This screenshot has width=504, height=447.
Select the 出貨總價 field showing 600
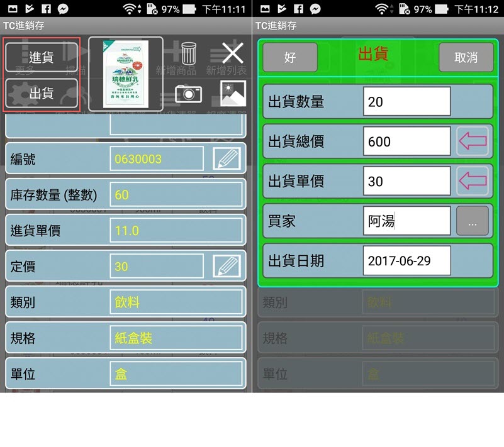coord(407,141)
